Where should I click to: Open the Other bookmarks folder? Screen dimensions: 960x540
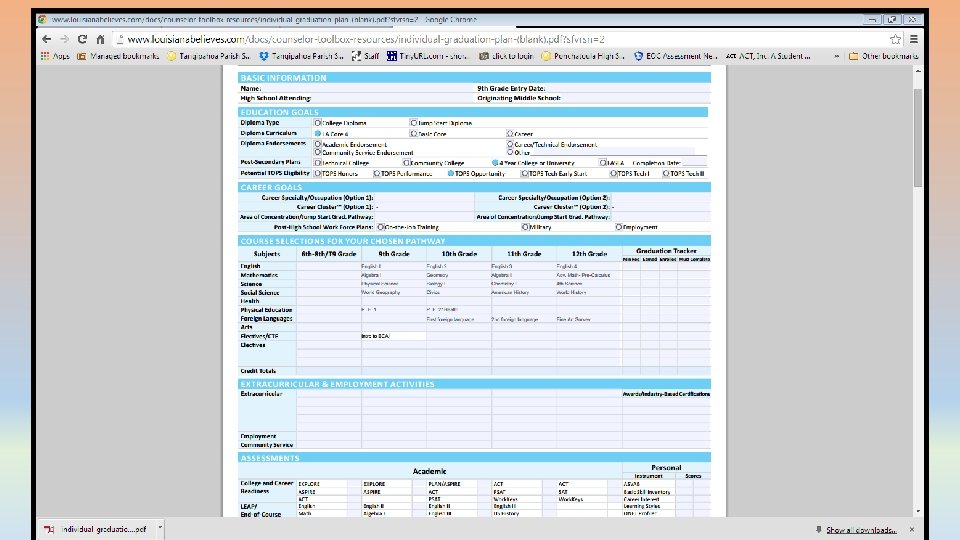pos(883,56)
